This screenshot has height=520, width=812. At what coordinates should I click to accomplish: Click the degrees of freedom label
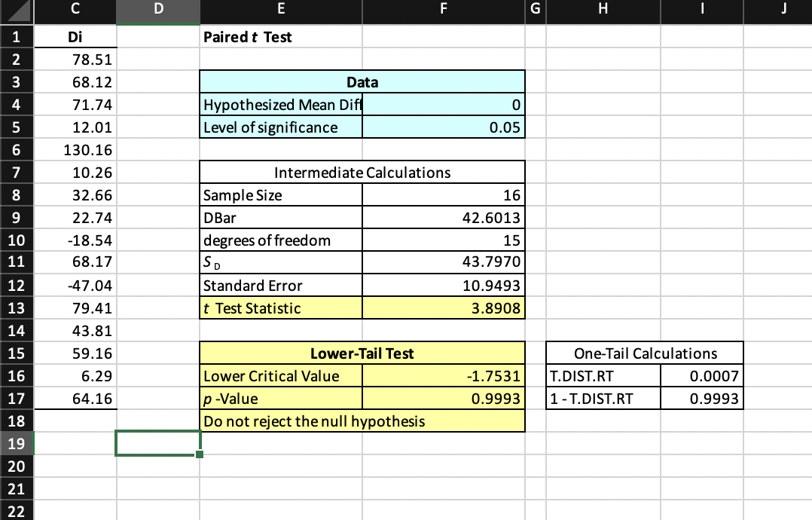pyautogui.click(x=281, y=240)
